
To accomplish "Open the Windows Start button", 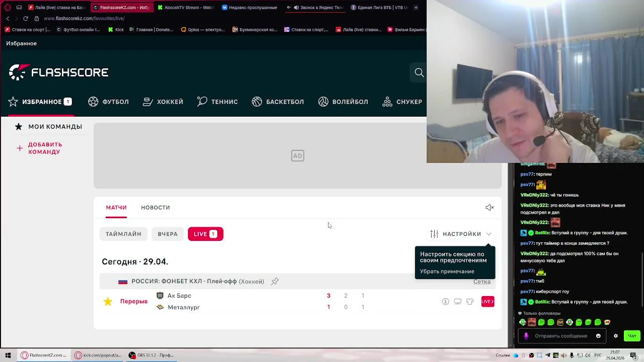I will (x=8, y=355).
